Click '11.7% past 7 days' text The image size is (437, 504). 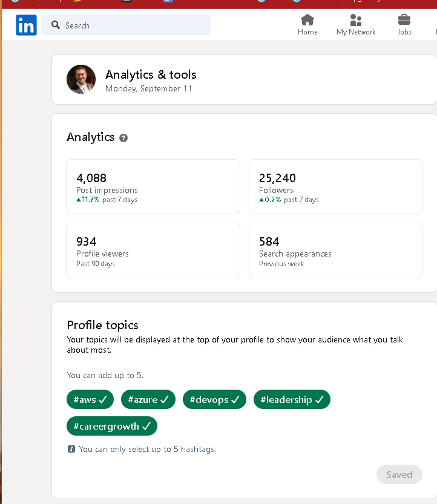click(107, 200)
